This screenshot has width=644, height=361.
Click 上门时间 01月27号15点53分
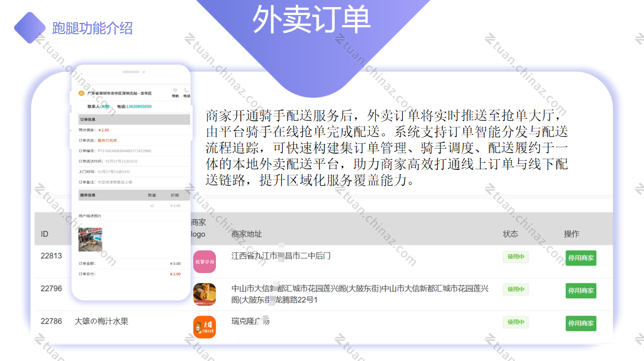[x=114, y=172]
